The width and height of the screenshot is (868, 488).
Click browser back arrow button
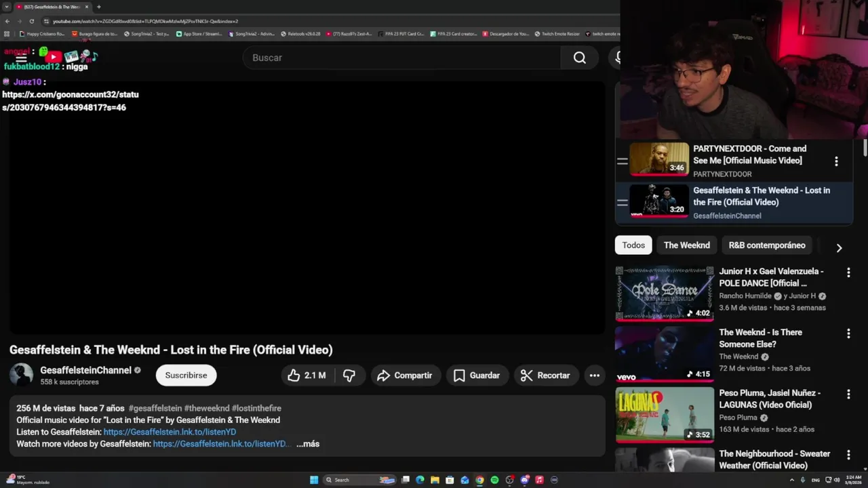(7, 21)
